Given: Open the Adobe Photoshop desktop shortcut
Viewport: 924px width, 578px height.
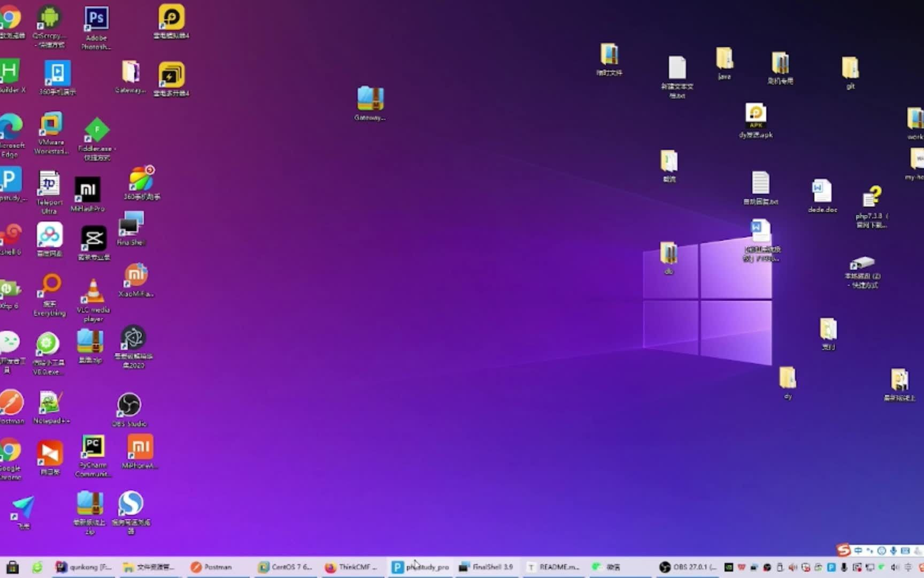Looking at the screenshot, I should (x=96, y=28).
